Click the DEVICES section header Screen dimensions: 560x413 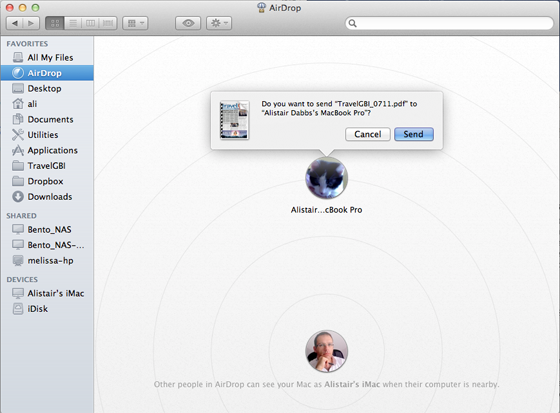coord(22,279)
